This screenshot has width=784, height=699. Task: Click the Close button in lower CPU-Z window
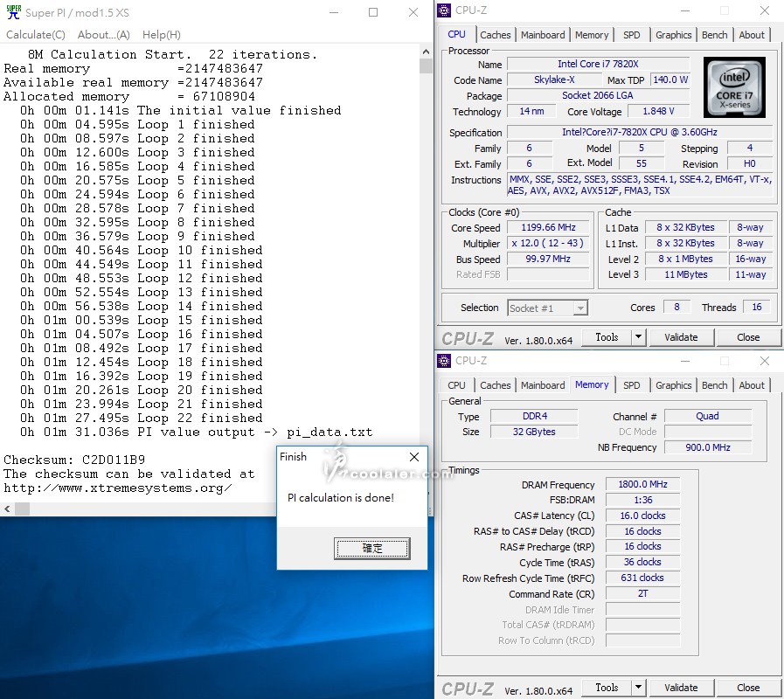tap(748, 688)
